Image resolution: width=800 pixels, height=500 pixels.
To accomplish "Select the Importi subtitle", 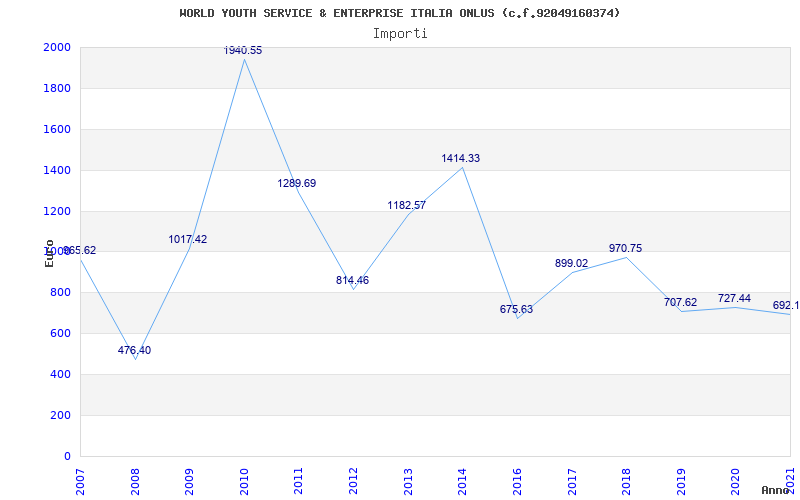I will pos(400,34).
